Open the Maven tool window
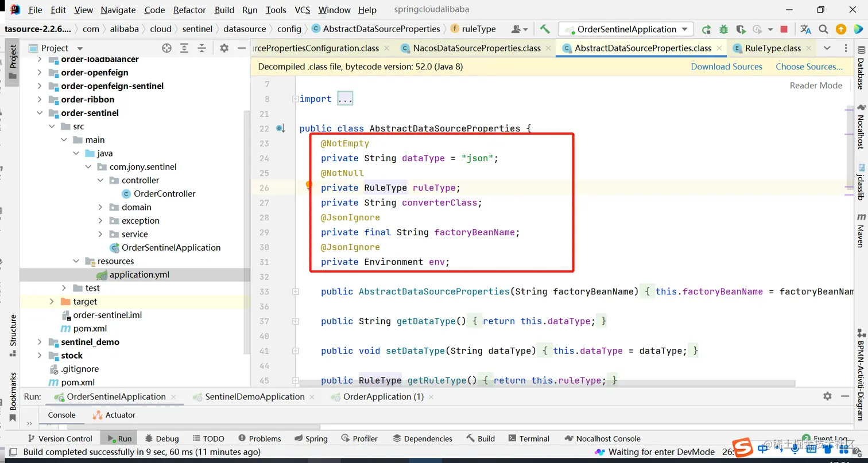 click(861, 230)
